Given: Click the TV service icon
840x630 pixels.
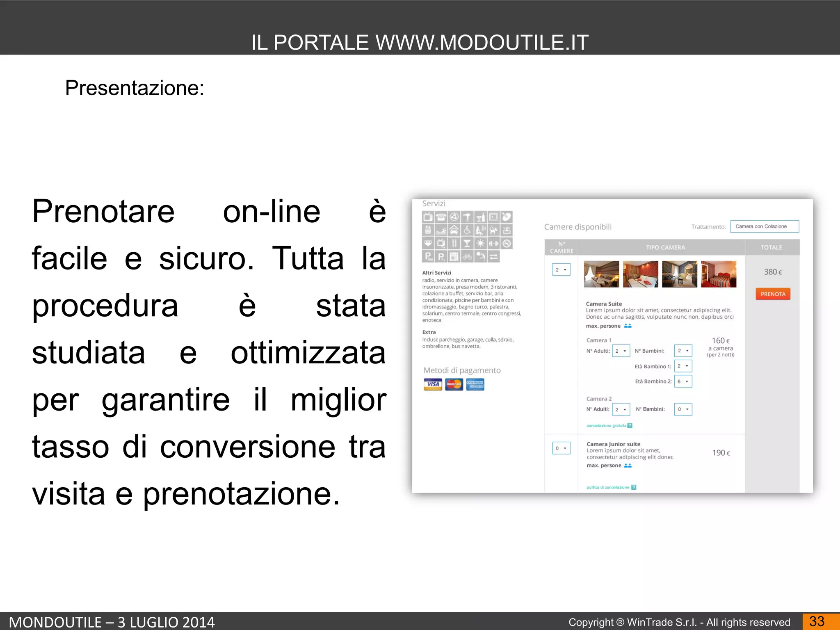Looking at the screenshot, I should (x=428, y=217).
